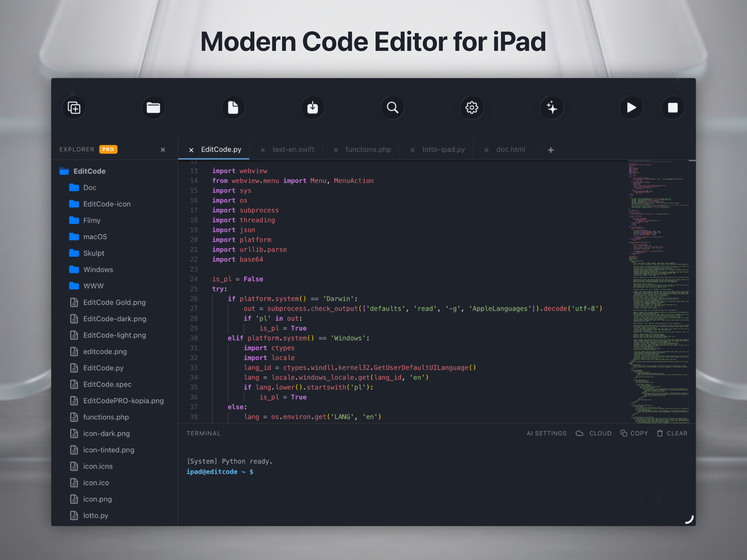Close the lotto-ipad.py tab
Viewport: 747px width, 560px height.
pos(412,150)
